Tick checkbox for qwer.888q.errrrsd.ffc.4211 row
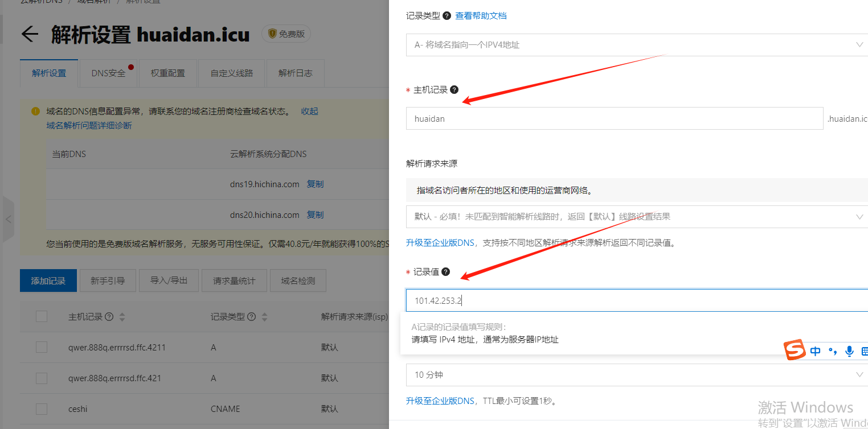868x429 pixels. 41,347
